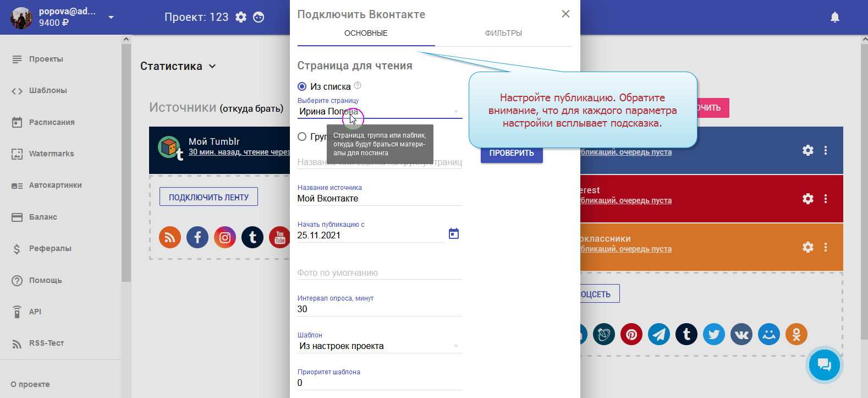Click the RSS feed source icon
Viewport: 868px width, 398px height.
pyautogui.click(x=170, y=237)
